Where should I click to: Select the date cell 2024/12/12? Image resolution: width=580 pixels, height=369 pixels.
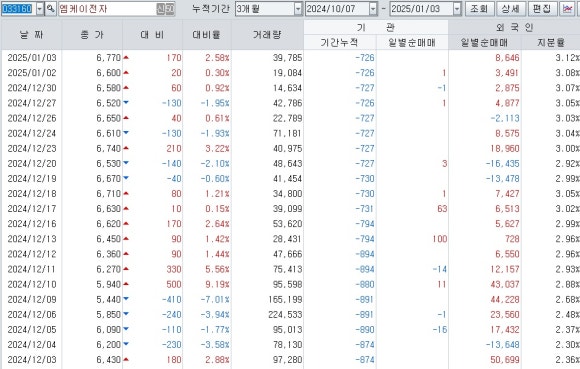pyautogui.click(x=32, y=254)
